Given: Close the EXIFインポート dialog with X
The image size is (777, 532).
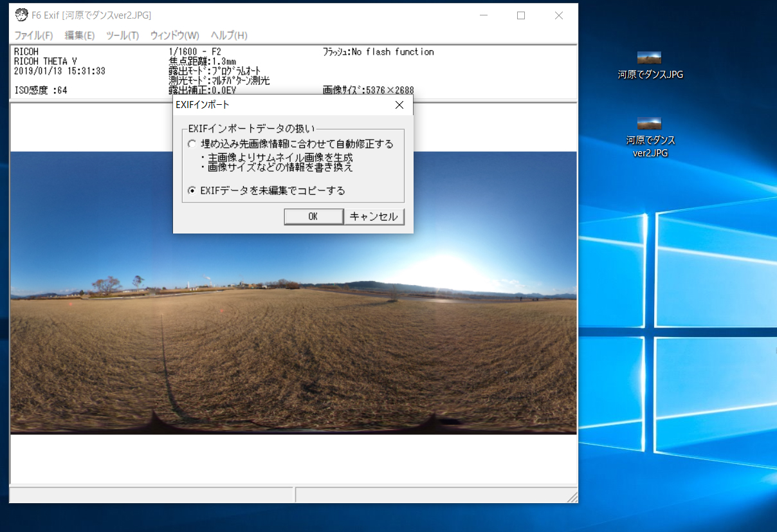Looking at the screenshot, I should [x=399, y=104].
